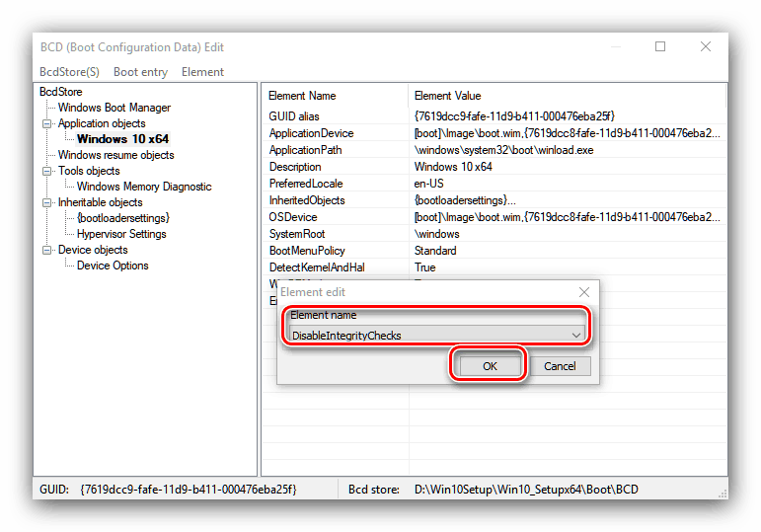Select the BootMenuPolicy row
The height and width of the screenshot is (532, 761).
point(495,251)
